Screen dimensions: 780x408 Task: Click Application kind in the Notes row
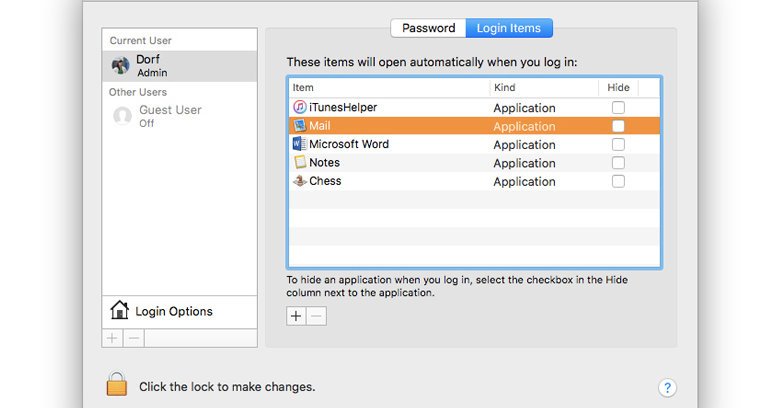coord(524,163)
